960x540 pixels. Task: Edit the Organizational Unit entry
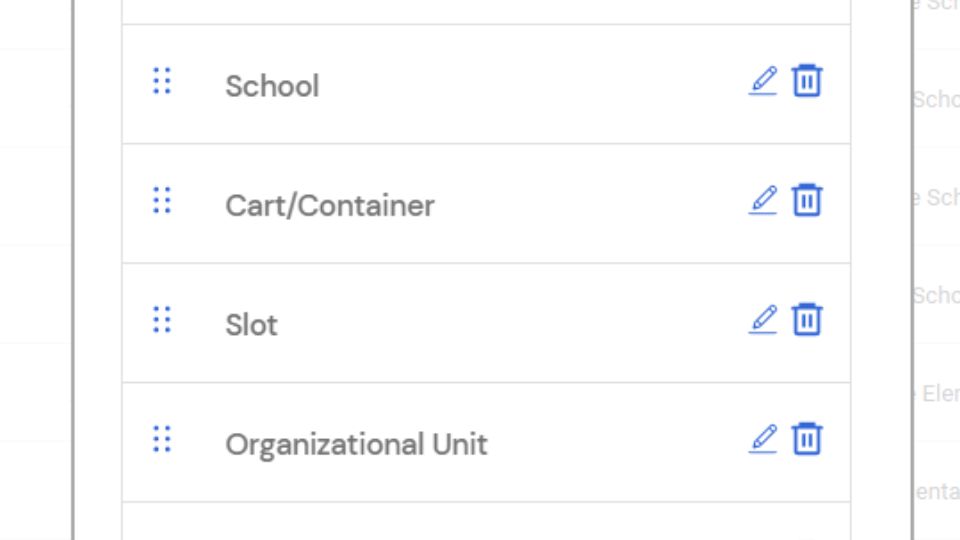tap(763, 439)
